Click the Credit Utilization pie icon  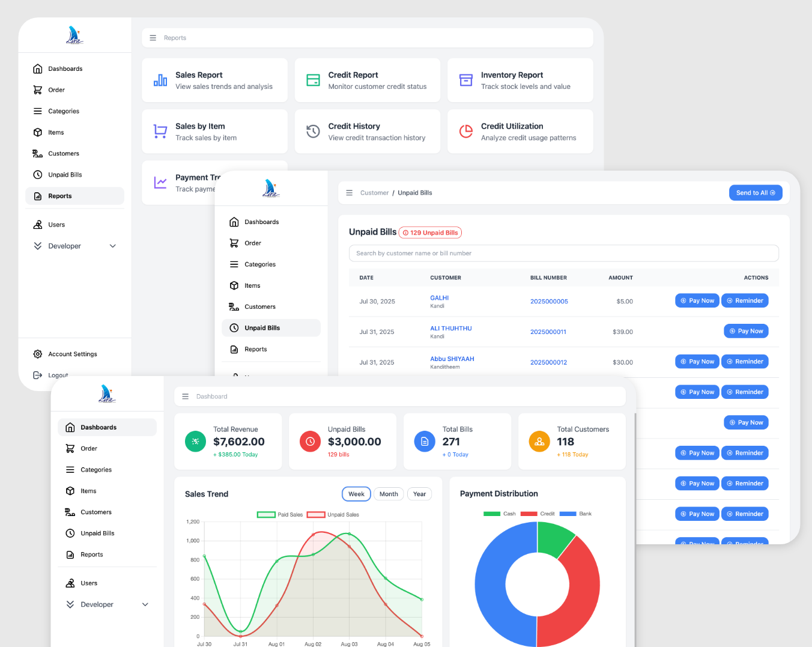(x=466, y=131)
